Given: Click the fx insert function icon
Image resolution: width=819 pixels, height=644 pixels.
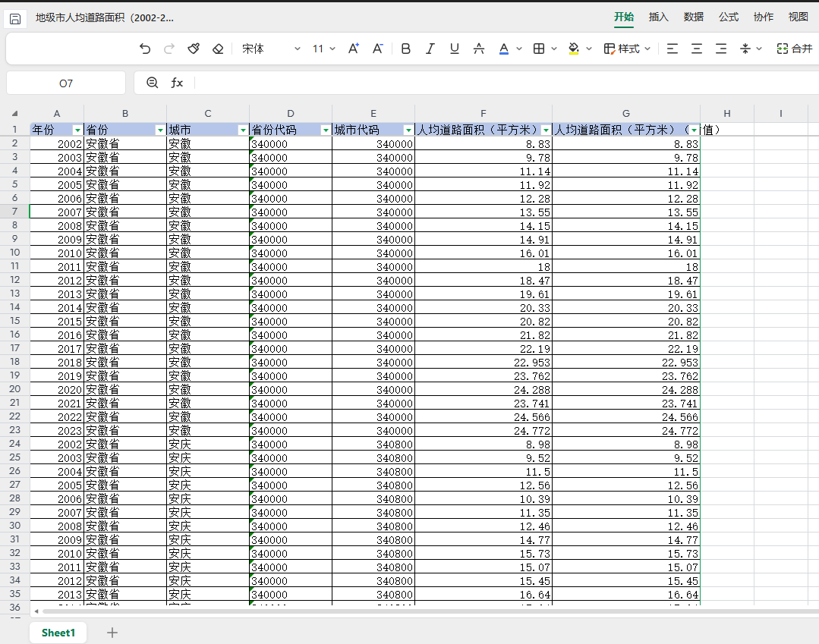Looking at the screenshot, I should point(177,83).
